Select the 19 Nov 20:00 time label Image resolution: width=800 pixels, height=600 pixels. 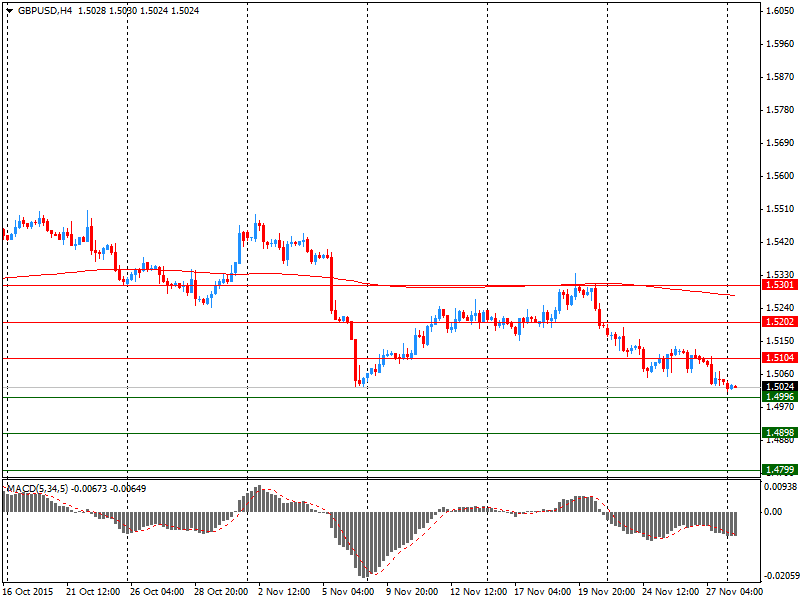[x=607, y=592]
